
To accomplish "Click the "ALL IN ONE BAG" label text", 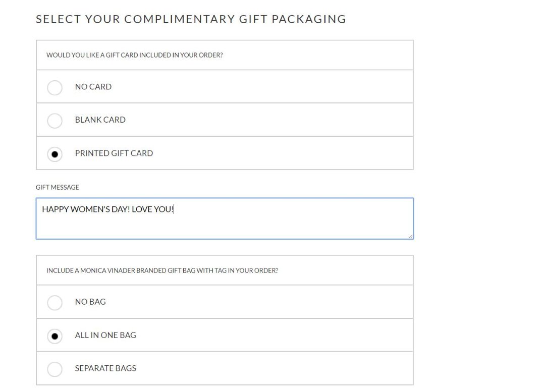I will click(105, 335).
